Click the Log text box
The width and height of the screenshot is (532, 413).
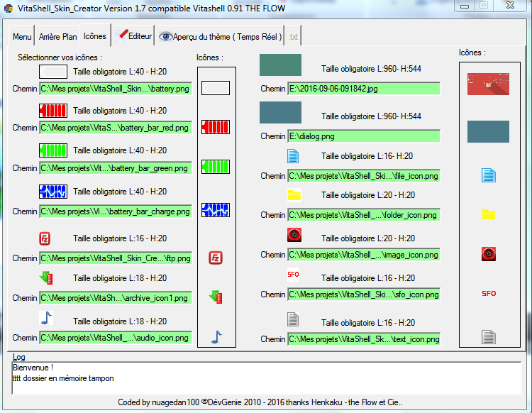point(267,378)
